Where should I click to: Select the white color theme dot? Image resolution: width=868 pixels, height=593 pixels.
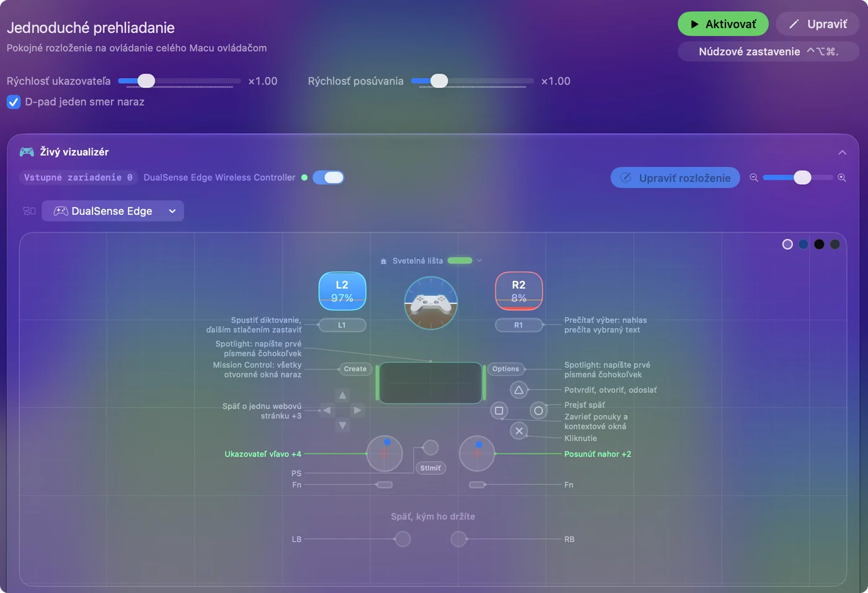(787, 244)
